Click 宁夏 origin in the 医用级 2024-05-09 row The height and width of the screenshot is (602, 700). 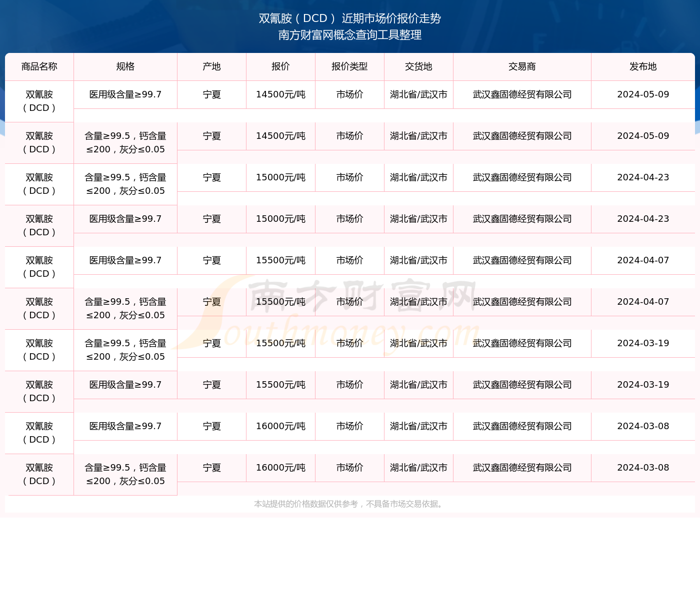[212, 94]
